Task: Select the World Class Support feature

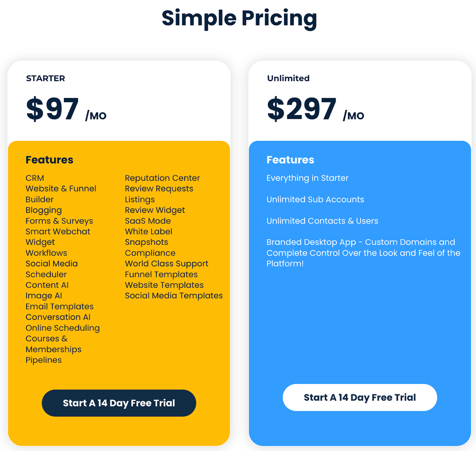Action: coord(167,264)
